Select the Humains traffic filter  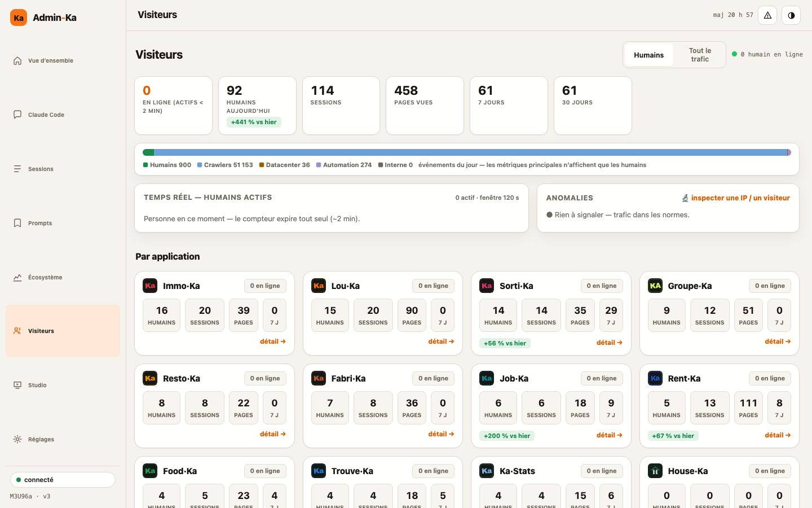pos(648,55)
